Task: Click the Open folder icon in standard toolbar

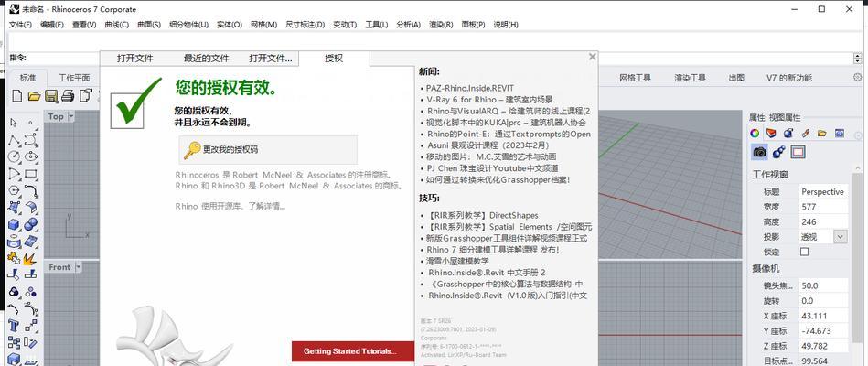Action: tap(35, 95)
